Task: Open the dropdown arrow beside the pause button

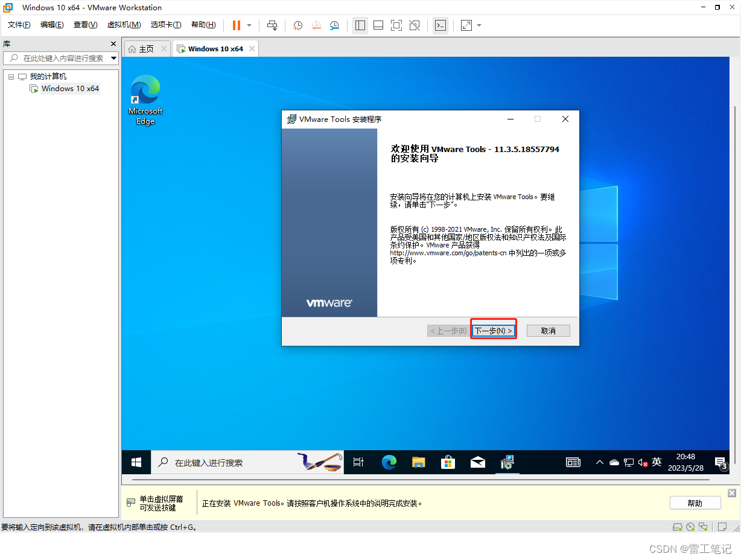Action: (x=249, y=25)
